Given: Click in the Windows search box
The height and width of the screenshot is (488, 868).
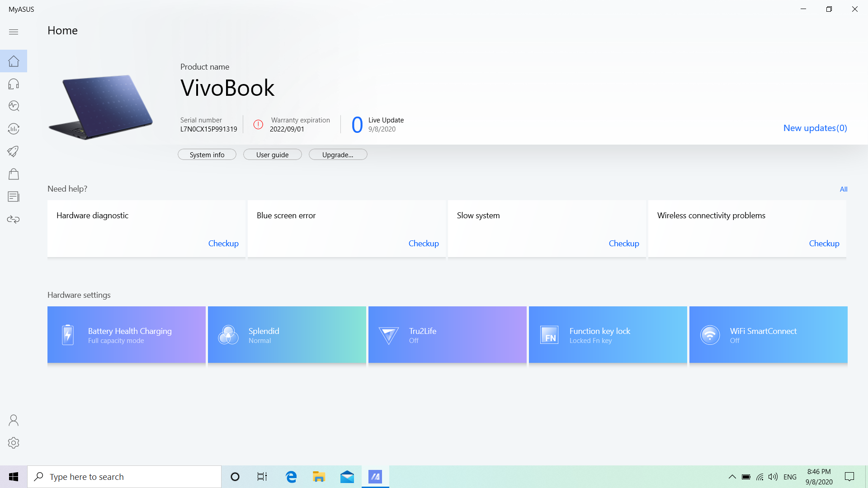Looking at the screenshot, I should (x=124, y=477).
